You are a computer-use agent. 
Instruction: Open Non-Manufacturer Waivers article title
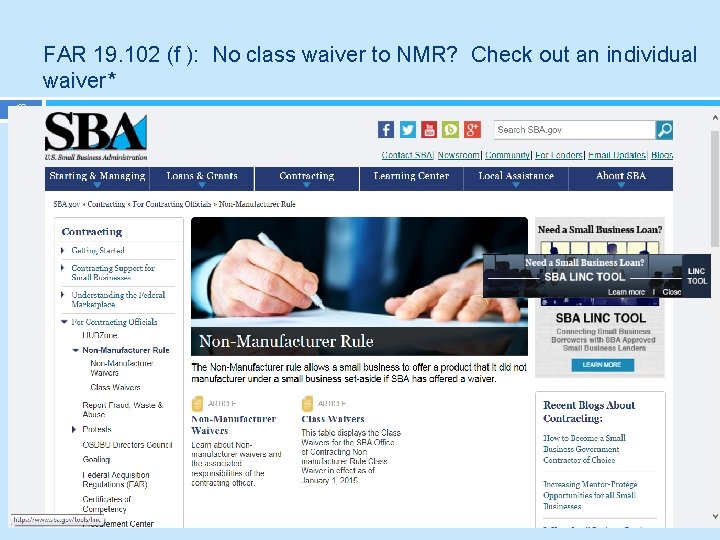tap(233, 425)
